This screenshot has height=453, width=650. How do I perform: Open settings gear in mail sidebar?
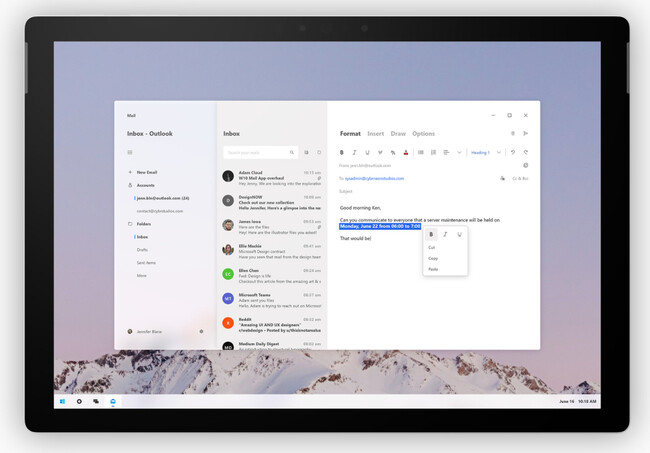201,332
